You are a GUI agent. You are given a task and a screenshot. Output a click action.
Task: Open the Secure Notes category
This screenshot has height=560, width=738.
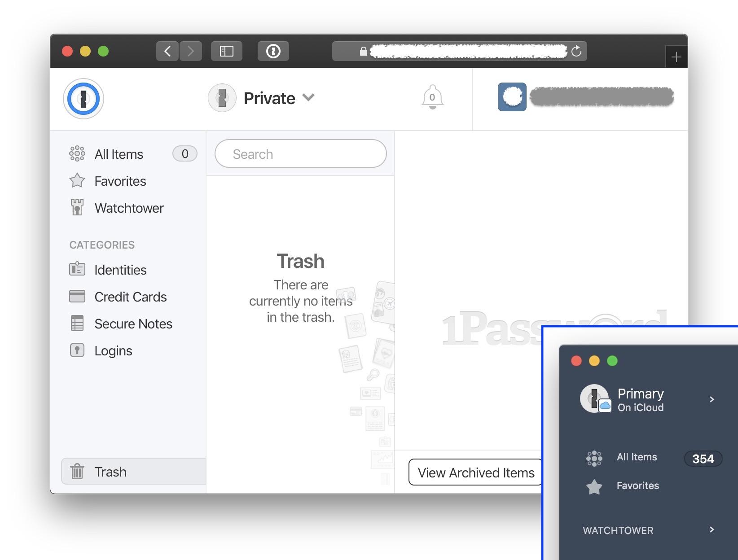(133, 324)
